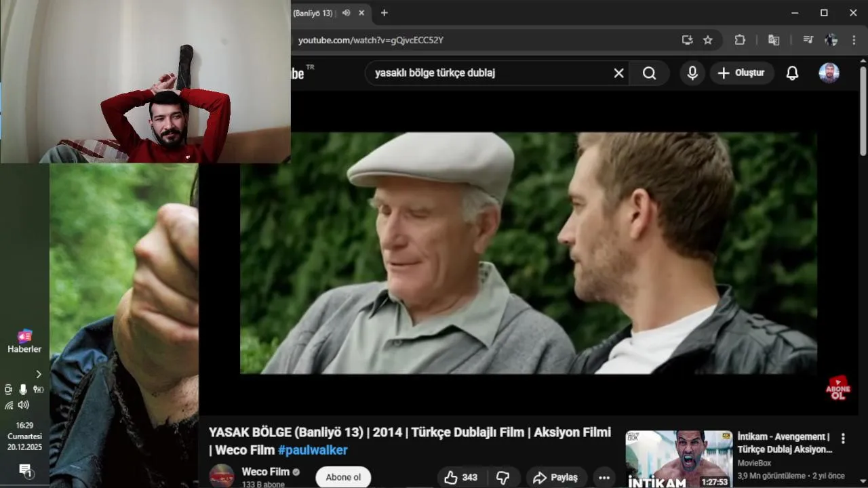Select the Banliyö 13 tab

pyautogui.click(x=313, y=13)
